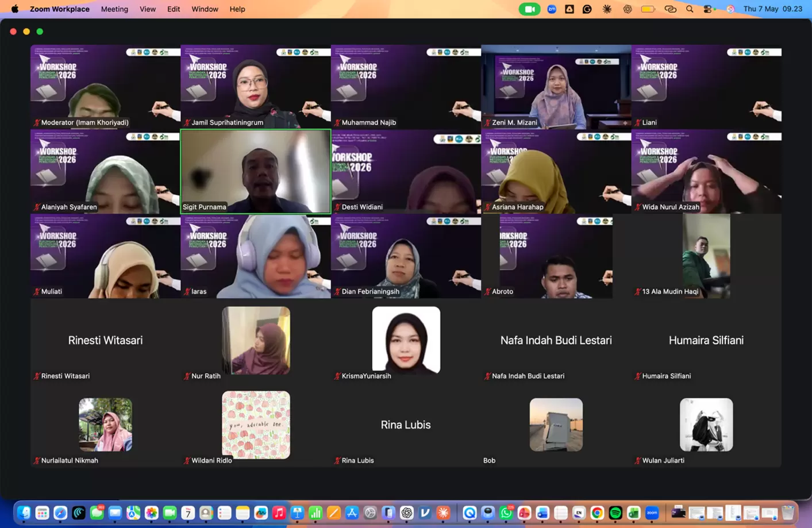Click muted mic icon beside 13 Ala Mudin Haqi
812x528 pixels.
point(638,291)
